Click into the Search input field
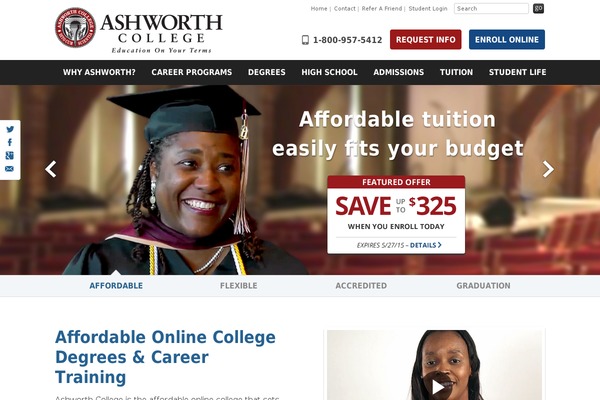Image resolution: width=600 pixels, height=400 pixels. click(x=491, y=8)
